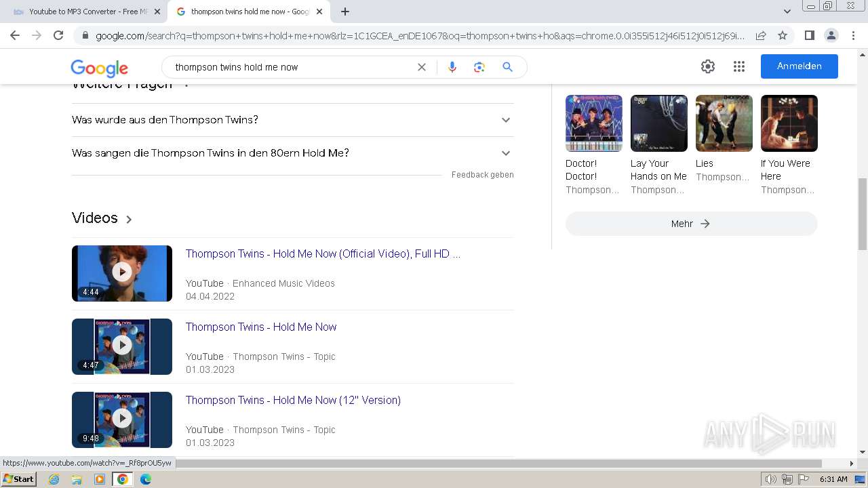
Task: Bookmark this tab with star icon
Action: point(783,35)
